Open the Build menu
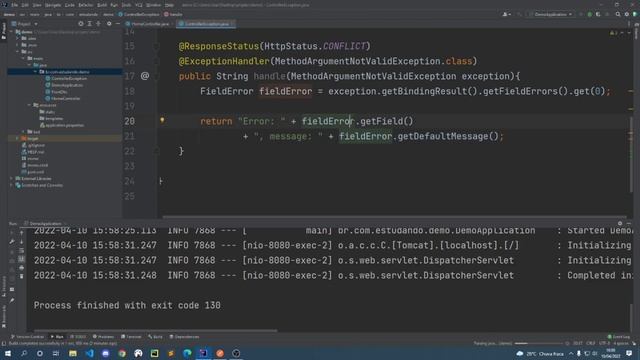640x360 pixels. click(x=102, y=5)
